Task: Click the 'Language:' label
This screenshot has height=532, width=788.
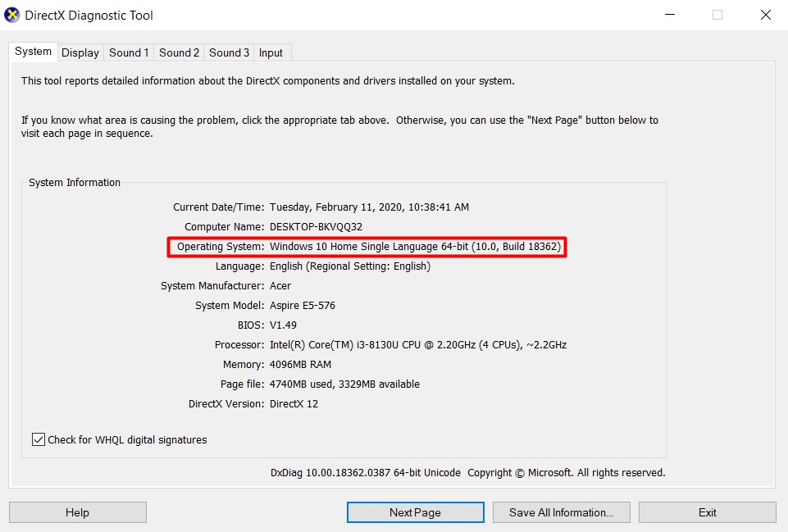Action: tap(239, 266)
